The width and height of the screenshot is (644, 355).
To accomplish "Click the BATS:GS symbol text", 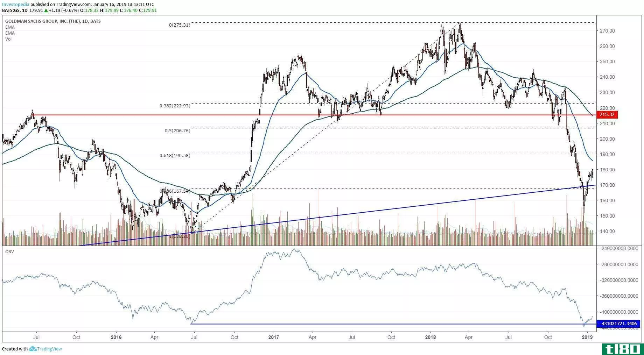I will [12, 10].
